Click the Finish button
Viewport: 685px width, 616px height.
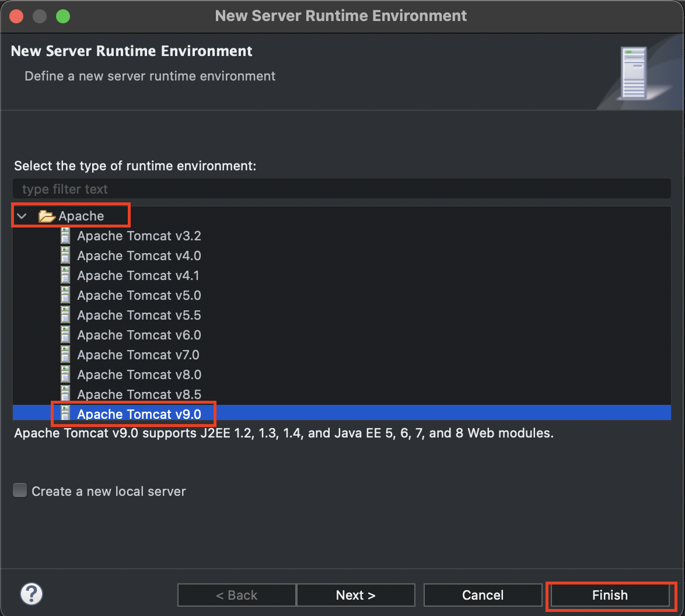610,595
